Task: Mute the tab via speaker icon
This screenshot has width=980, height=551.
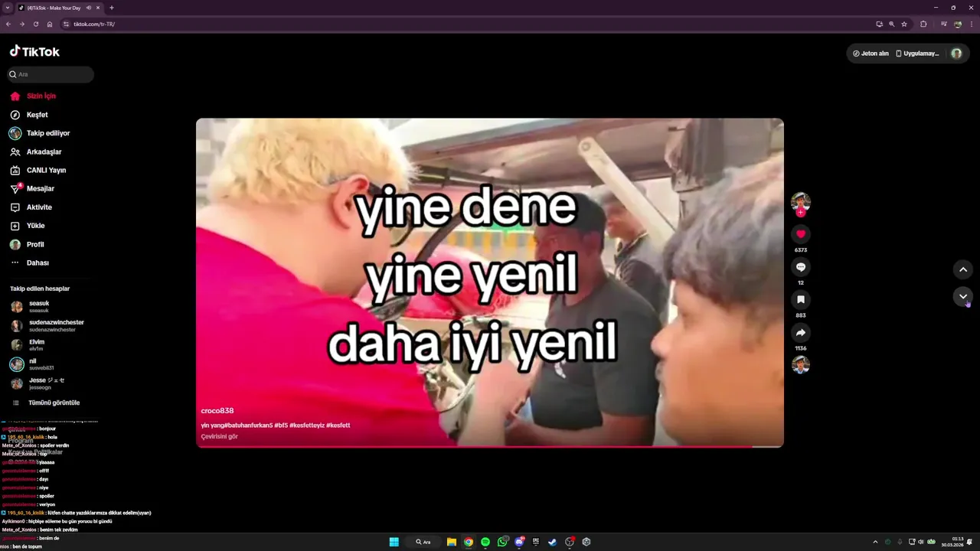Action: [89, 8]
